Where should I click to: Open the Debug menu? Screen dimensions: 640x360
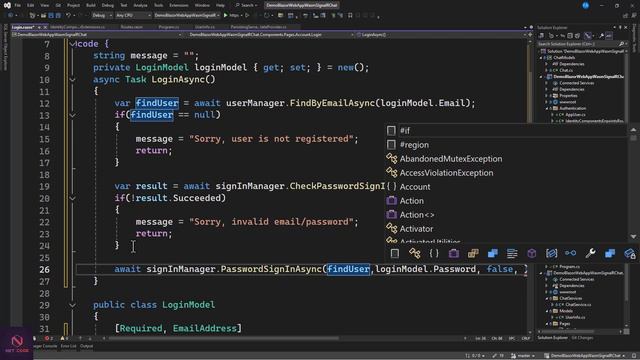pyautogui.click(x=108, y=5)
